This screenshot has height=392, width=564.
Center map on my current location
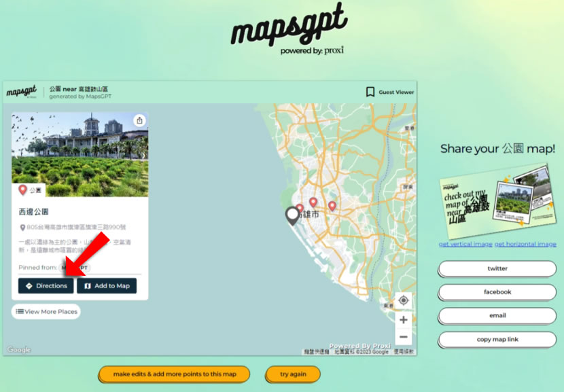click(x=404, y=300)
